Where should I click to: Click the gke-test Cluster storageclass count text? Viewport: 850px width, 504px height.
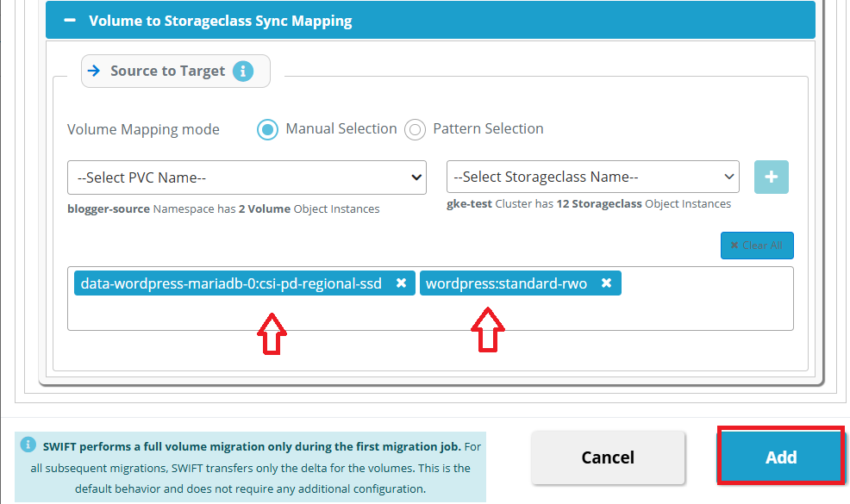[x=589, y=204]
